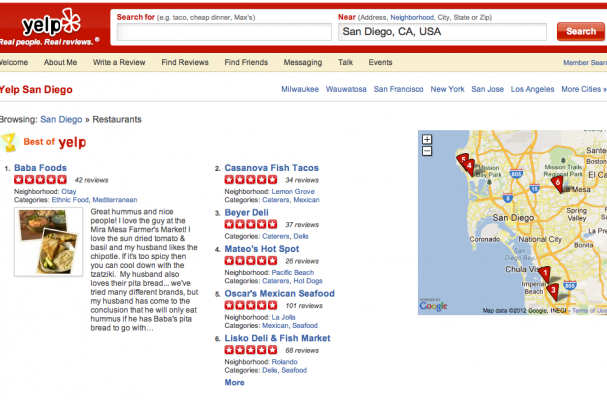Open Oscar's Mexican Seafood listing

point(279,294)
